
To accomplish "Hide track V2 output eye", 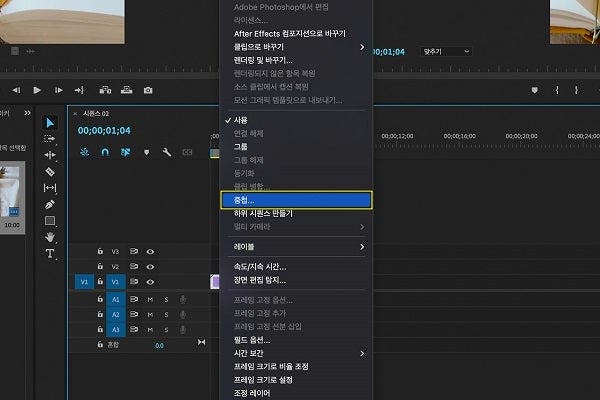I will (x=150, y=267).
